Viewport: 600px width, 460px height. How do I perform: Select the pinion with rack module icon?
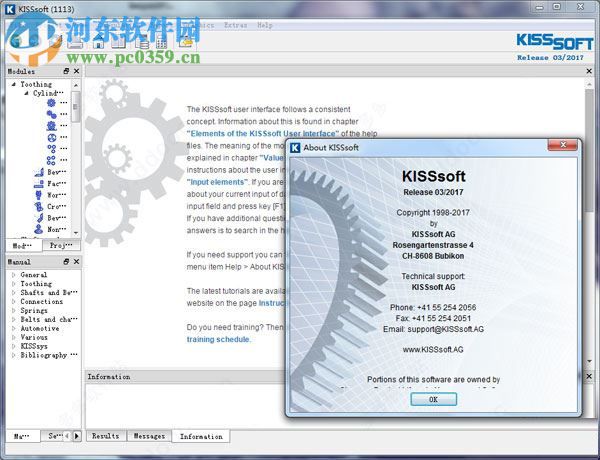click(51, 126)
